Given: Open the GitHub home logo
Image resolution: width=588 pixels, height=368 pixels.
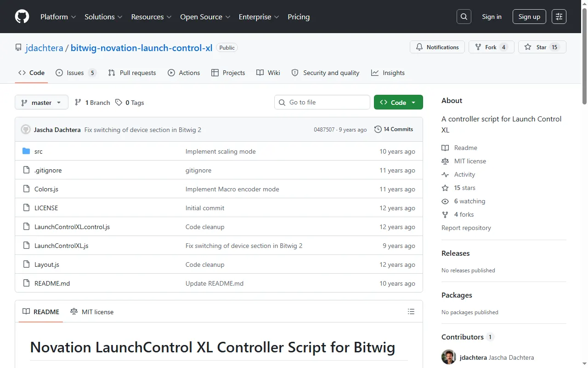Looking at the screenshot, I should (22, 17).
